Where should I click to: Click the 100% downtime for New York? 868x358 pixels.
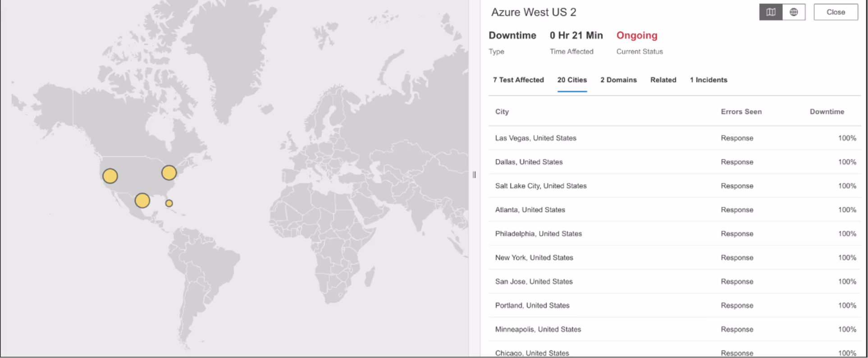click(x=847, y=257)
